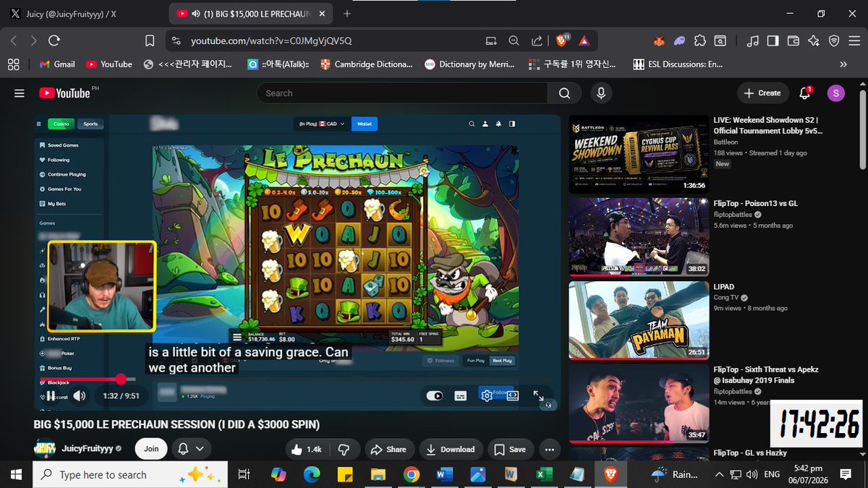Open the Dictionary by Merriam bookmark
The width and height of the screenshot is (868, 488).
coord(471,64)
